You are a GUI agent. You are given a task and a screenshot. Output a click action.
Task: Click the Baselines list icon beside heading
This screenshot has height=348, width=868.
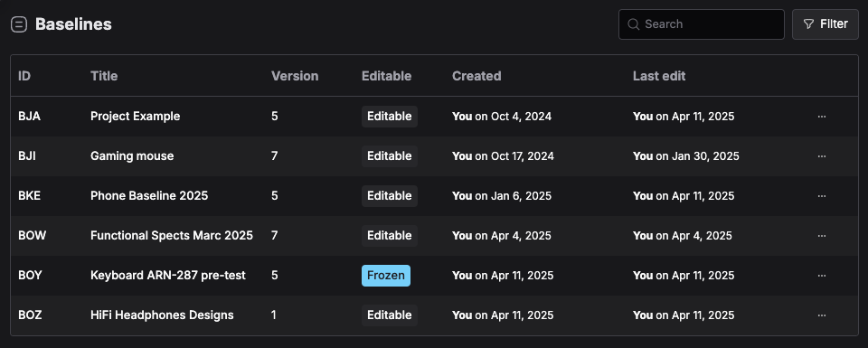[19, 24]
